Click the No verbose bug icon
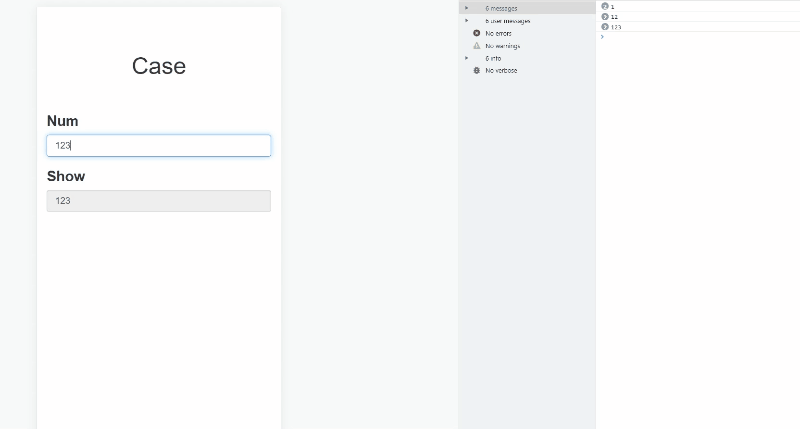 click(476, 70)
